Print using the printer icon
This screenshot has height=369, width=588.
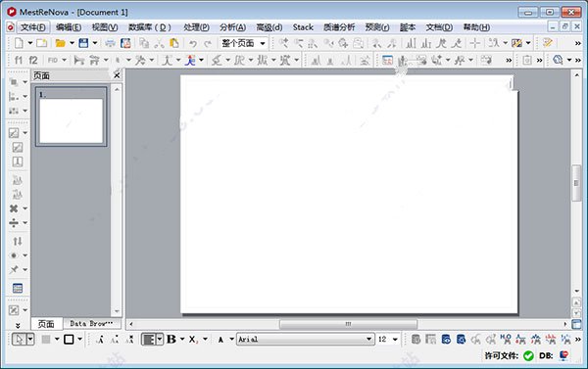coord(110,43)
